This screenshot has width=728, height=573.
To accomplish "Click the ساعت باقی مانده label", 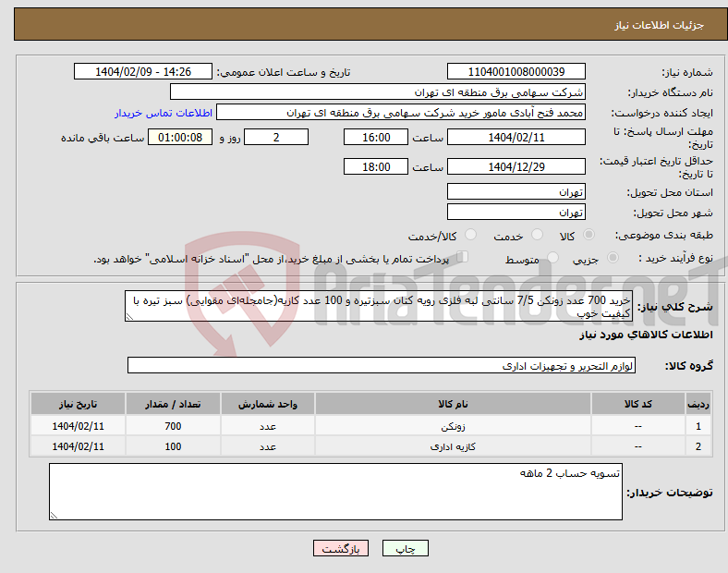I will click(x=103, y=138).
